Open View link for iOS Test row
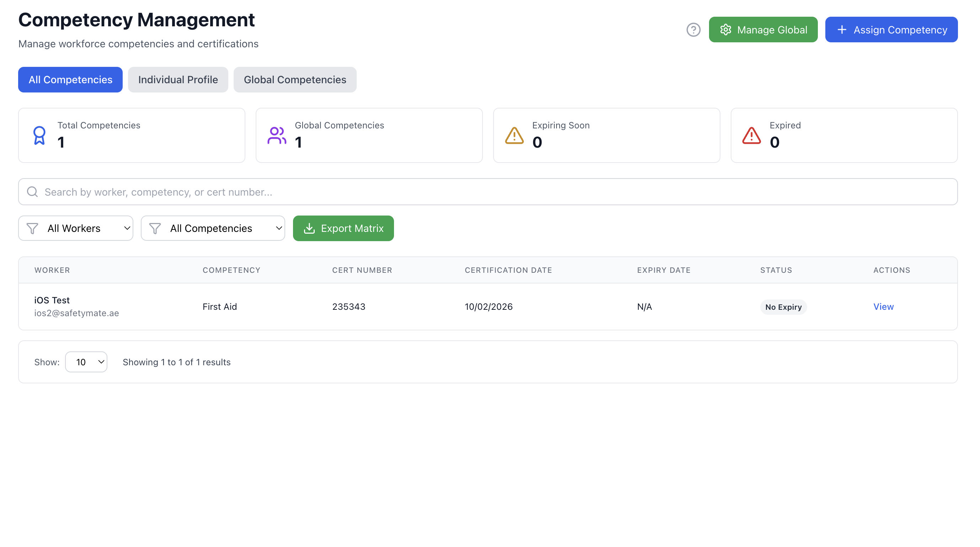Viewport: 980px width, 547px height. (x=883, y=307)
